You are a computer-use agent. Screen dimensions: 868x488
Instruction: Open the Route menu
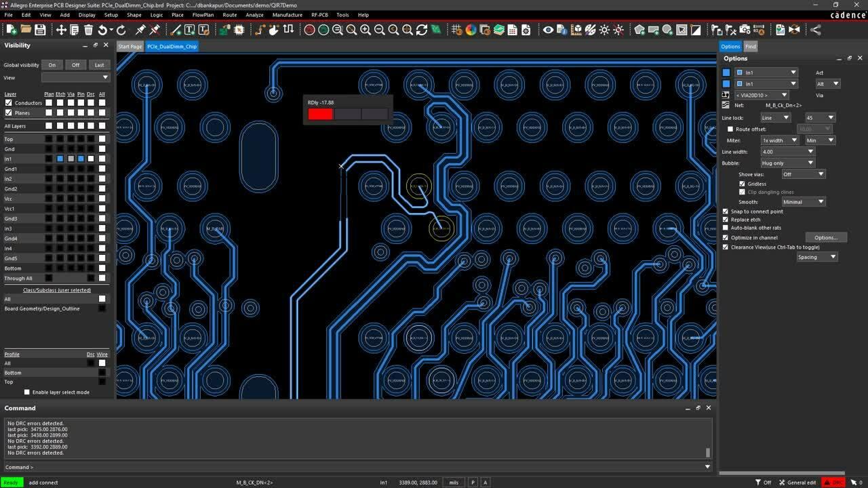tap(229, 14)
